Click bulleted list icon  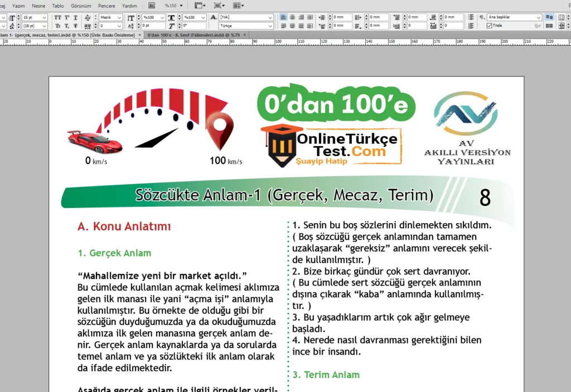point(471,17)
